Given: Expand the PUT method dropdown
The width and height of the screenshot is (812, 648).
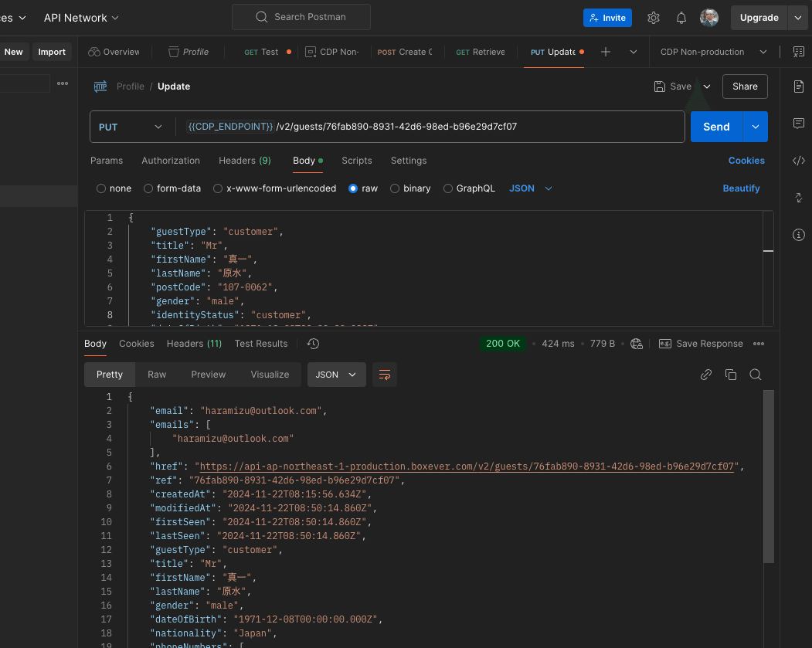Looking at the screenshot, I should (131, 127).
